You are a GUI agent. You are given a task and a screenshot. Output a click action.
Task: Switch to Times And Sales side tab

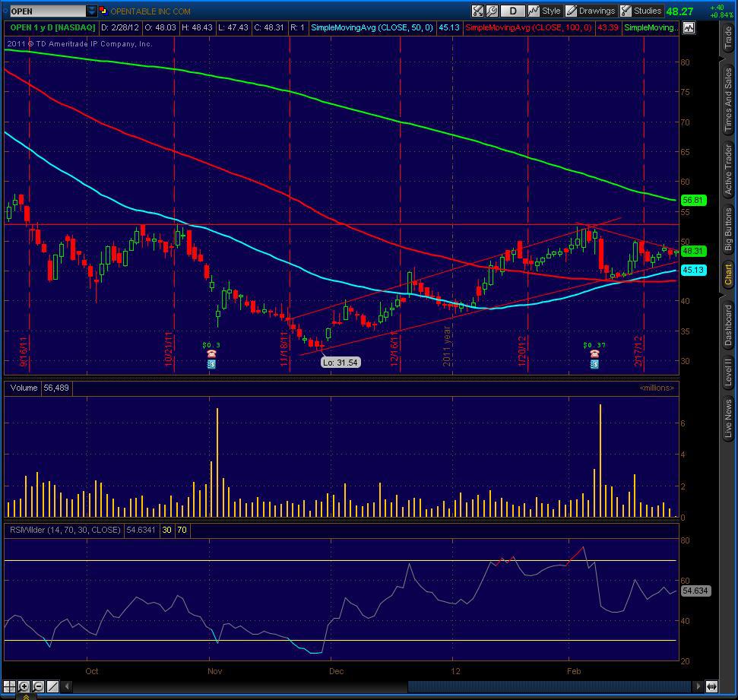pyautogui.click(x=727, y=100)
